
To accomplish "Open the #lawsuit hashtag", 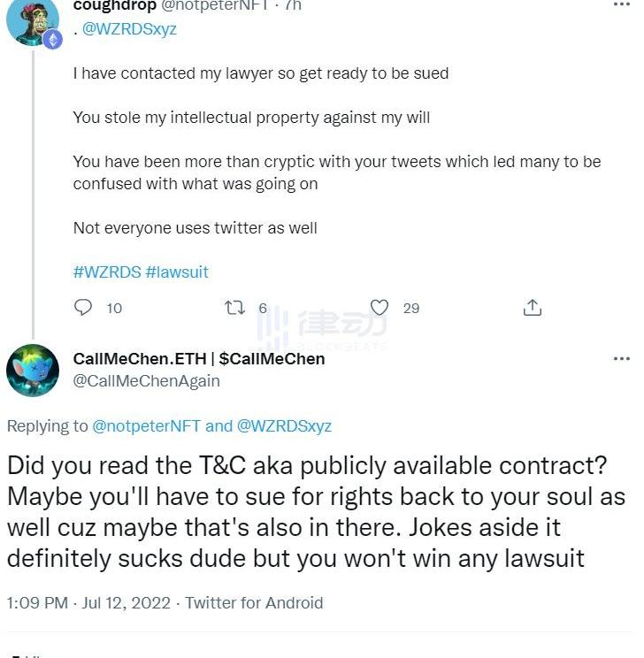I will click(177, 272).
